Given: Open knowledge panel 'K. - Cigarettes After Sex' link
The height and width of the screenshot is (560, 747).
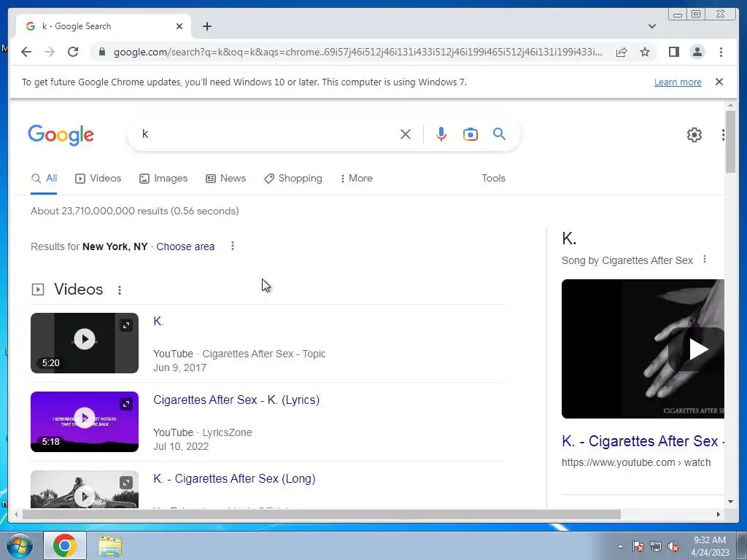Looking at the screenshot, I should coord(643,441).
